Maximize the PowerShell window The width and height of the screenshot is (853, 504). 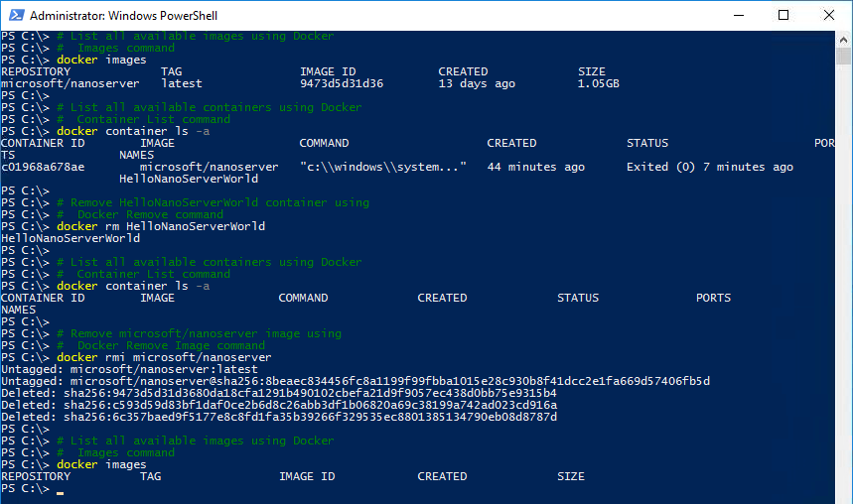click(x=783, y=15)
